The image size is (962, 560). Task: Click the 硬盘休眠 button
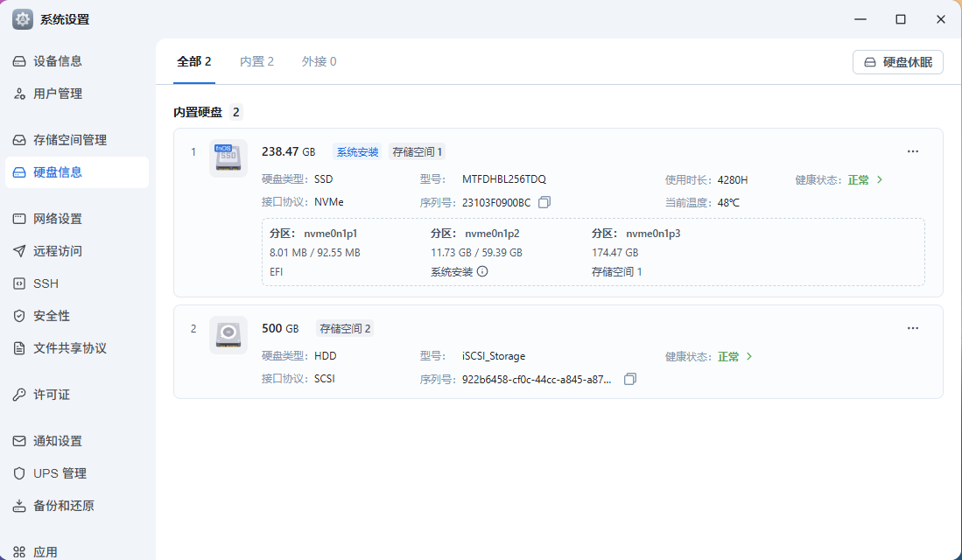pyautogui.click(x=897, y=62)
